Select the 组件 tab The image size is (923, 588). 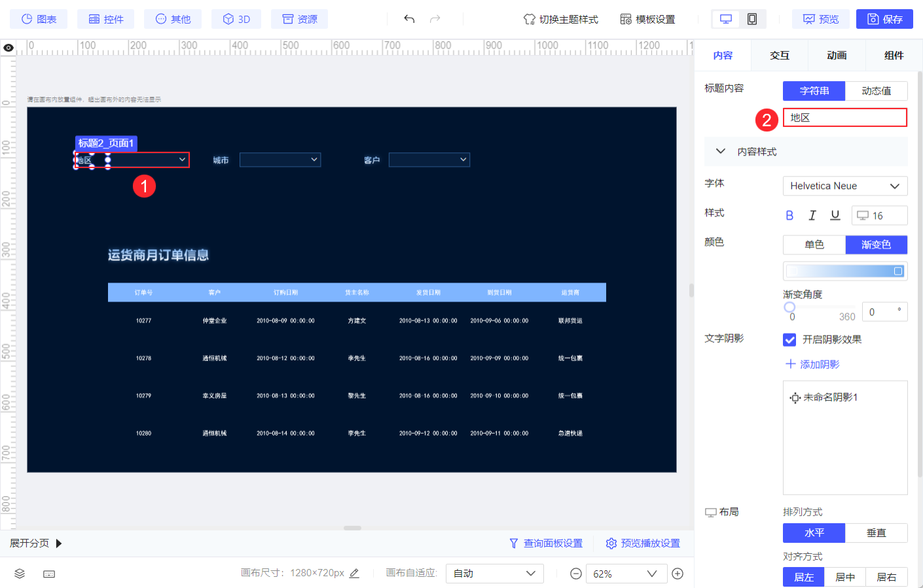click(894, 56)
